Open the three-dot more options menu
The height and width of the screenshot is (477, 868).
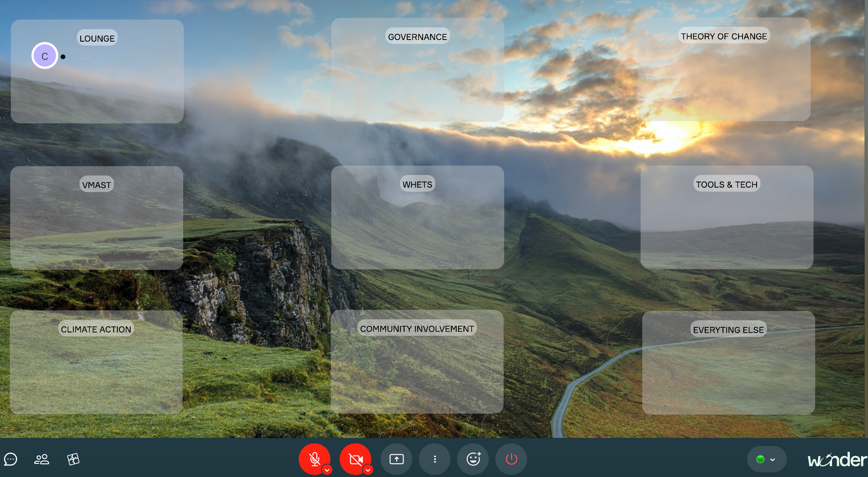coord(435,459)
